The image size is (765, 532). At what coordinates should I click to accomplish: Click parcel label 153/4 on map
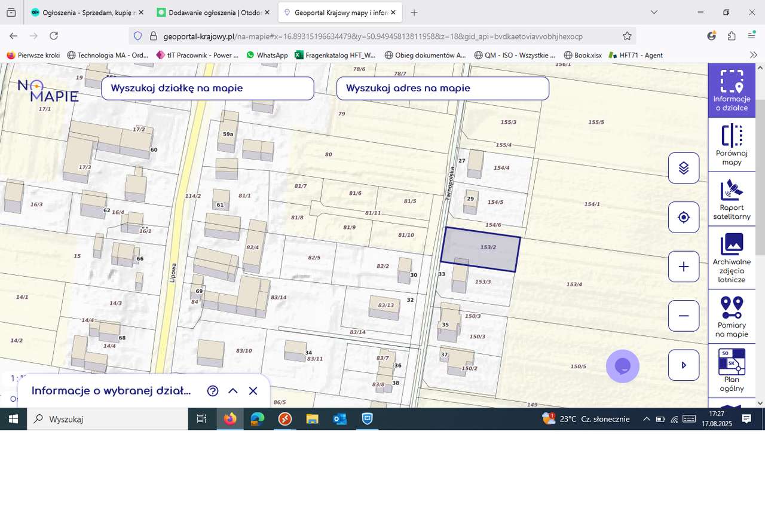click(574, 284)
